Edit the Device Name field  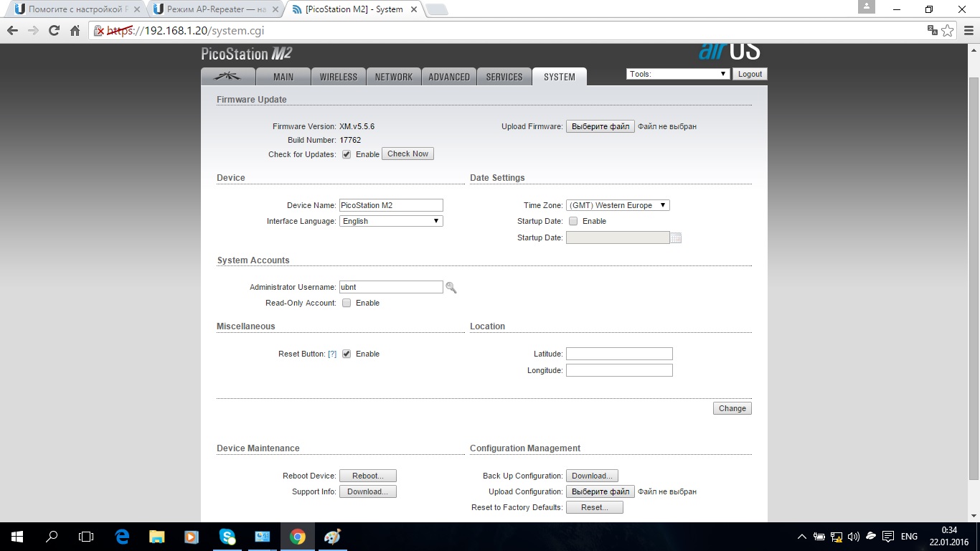pos(391,205)
